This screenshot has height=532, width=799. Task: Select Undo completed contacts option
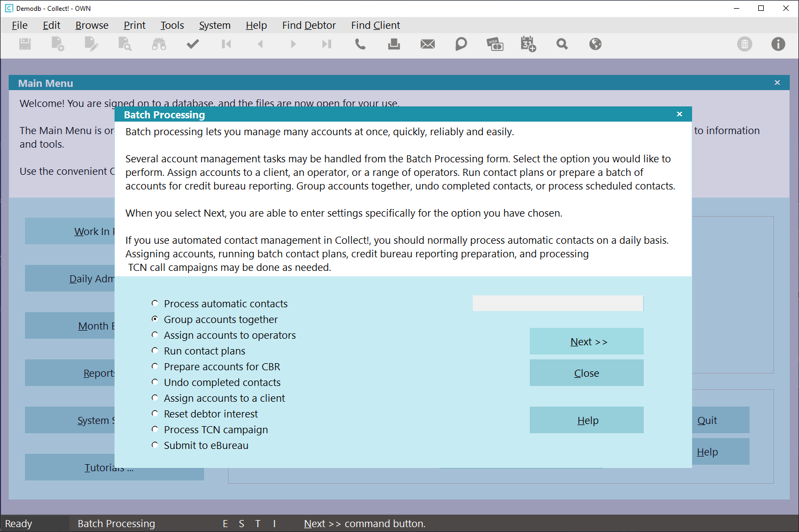[217, 382]
